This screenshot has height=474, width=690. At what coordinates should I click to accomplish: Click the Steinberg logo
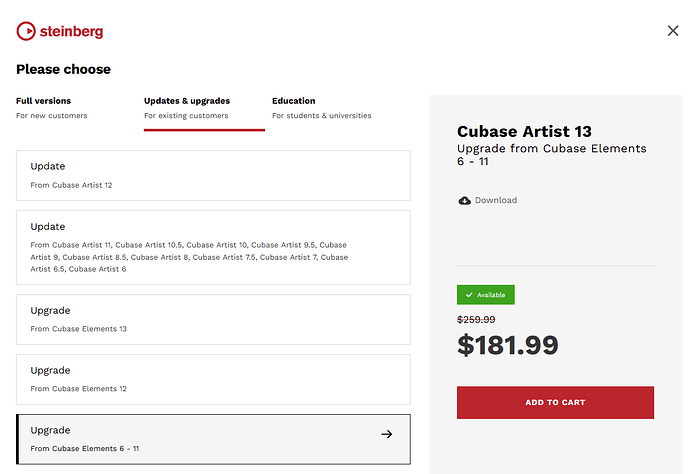pyautogui.click(x=60, y=31)
